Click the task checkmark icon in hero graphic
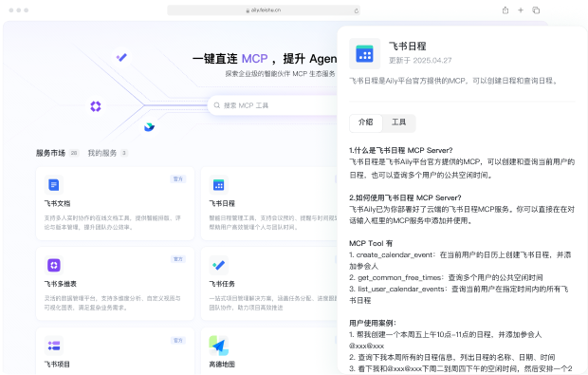The height and width of the screenshot is (375, 588). pos(121,57)
